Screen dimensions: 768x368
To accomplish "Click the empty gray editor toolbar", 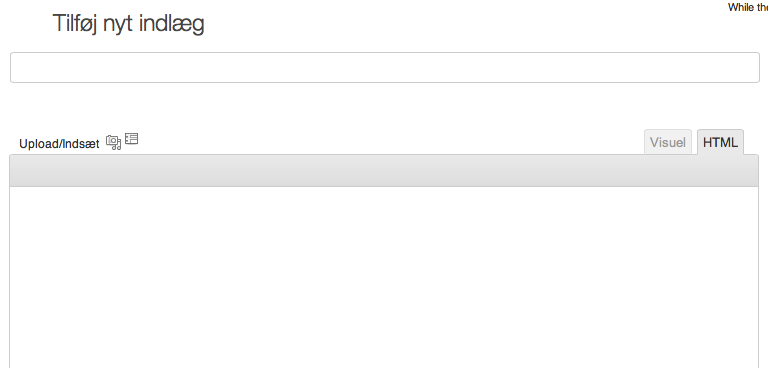I will [384, 171].
